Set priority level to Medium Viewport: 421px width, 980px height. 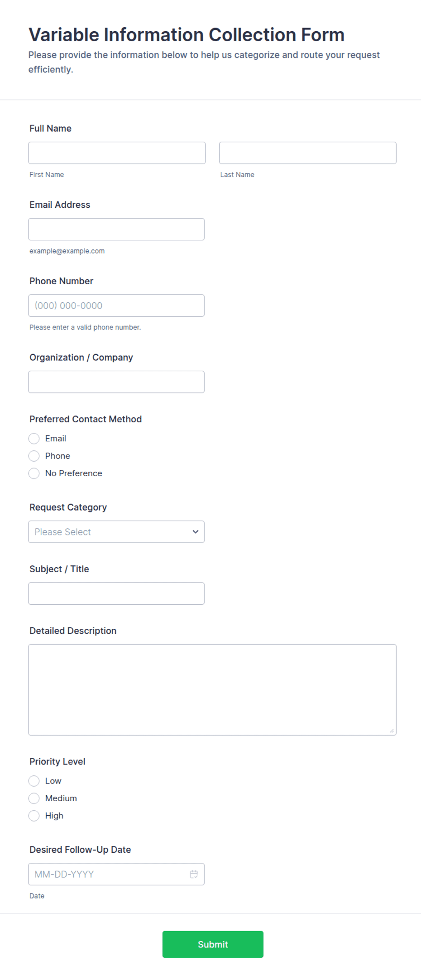[34, 798]
